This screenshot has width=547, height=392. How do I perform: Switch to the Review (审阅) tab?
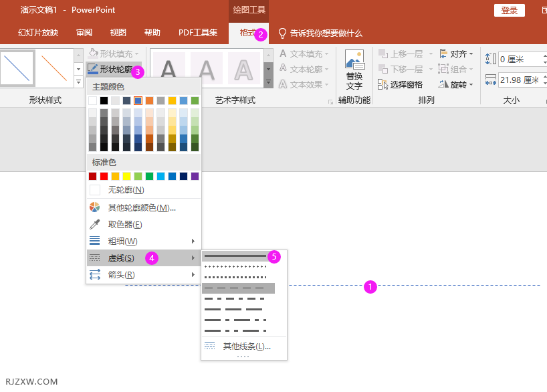pos(84,33)
